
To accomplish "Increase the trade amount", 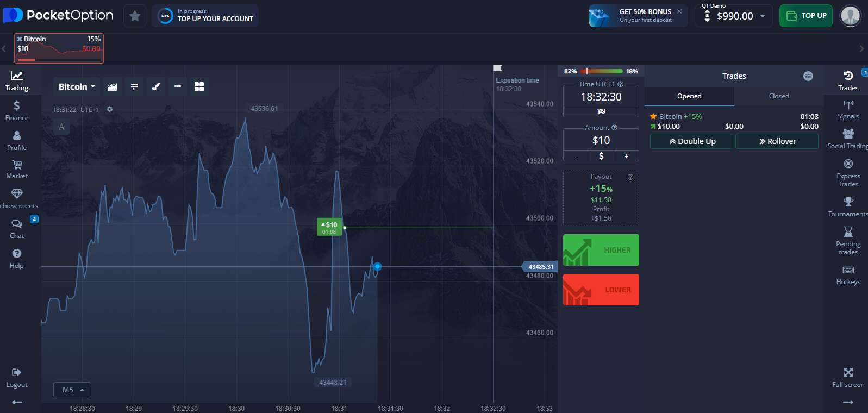I will [x=626, y=156].
